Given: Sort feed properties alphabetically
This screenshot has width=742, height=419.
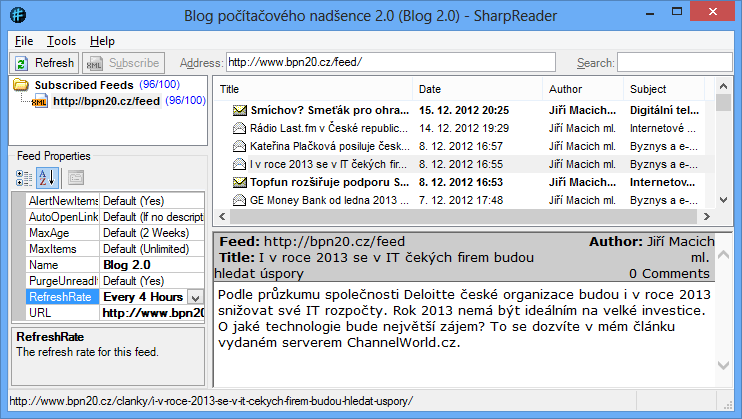Looking at the screenshot, I should coord(47,178).
